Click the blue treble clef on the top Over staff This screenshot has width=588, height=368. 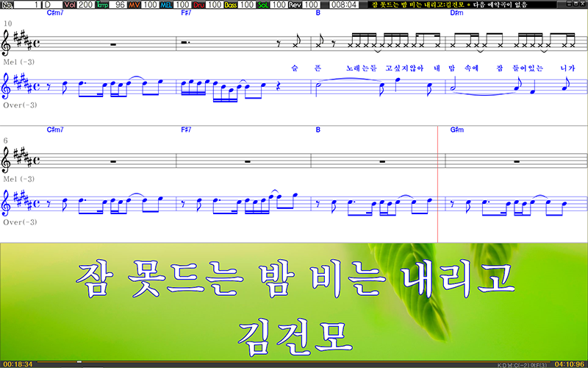(x=7, y=86)
